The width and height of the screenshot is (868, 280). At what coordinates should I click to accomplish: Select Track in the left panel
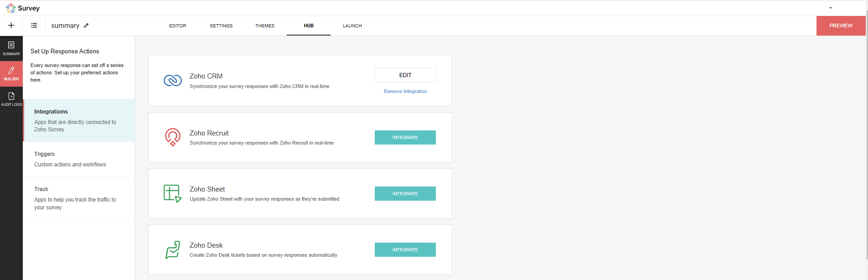[x=79, y=198]
